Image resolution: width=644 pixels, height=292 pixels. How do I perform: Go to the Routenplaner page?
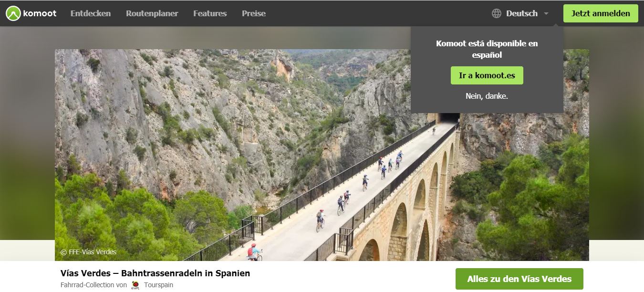tap(152, 13)
